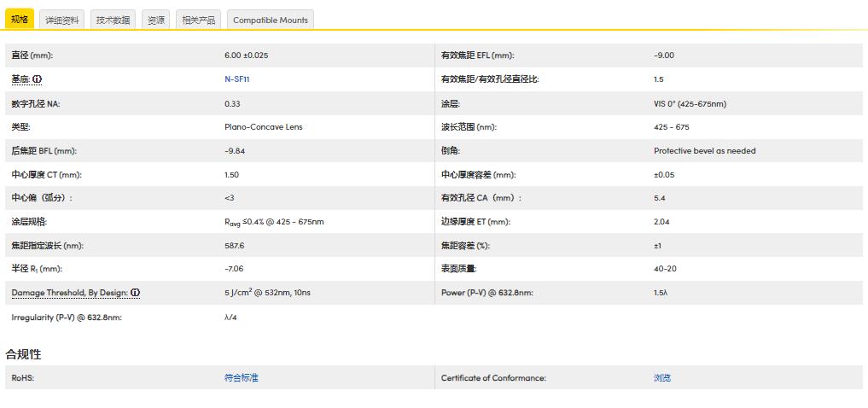Click the Irregularity (P-V) @ 632.8nm label
Image resolution: width=868 pixels, height=408 pixels.
[x=67, y=318]
